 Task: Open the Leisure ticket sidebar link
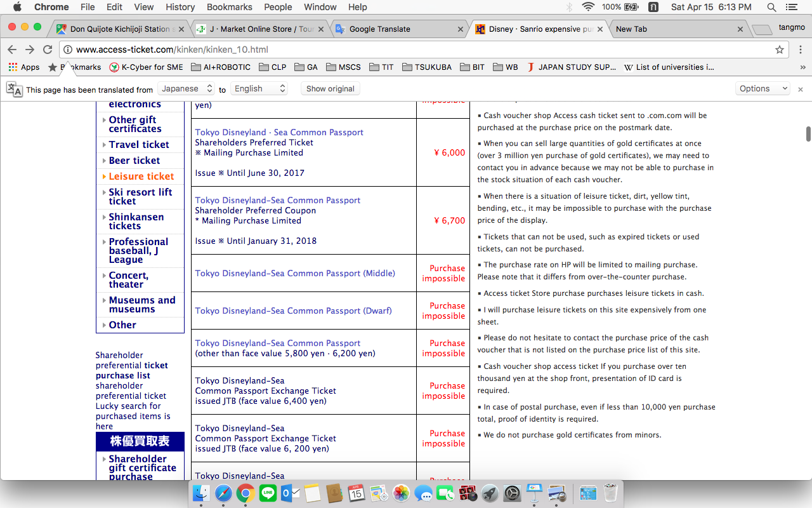(141, 177)
